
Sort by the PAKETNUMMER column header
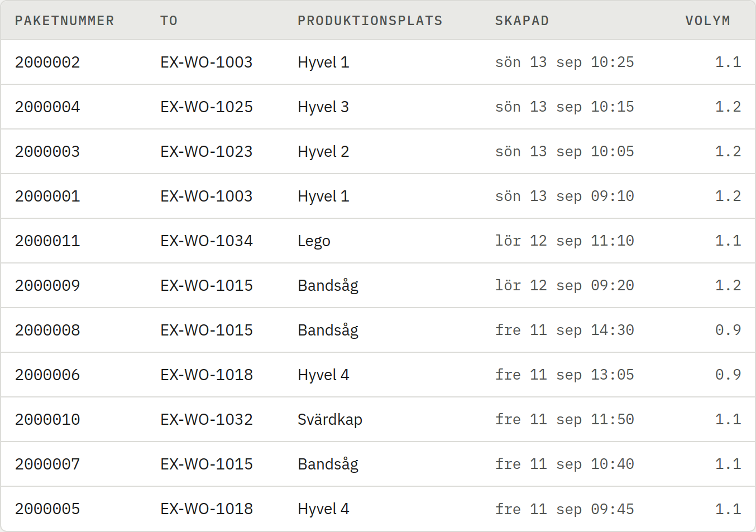coord(64,21)
